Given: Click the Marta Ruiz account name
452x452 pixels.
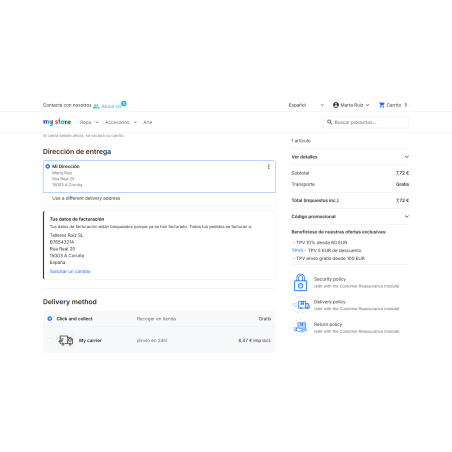Looking at the screenshot, I should tap(352, 105).
